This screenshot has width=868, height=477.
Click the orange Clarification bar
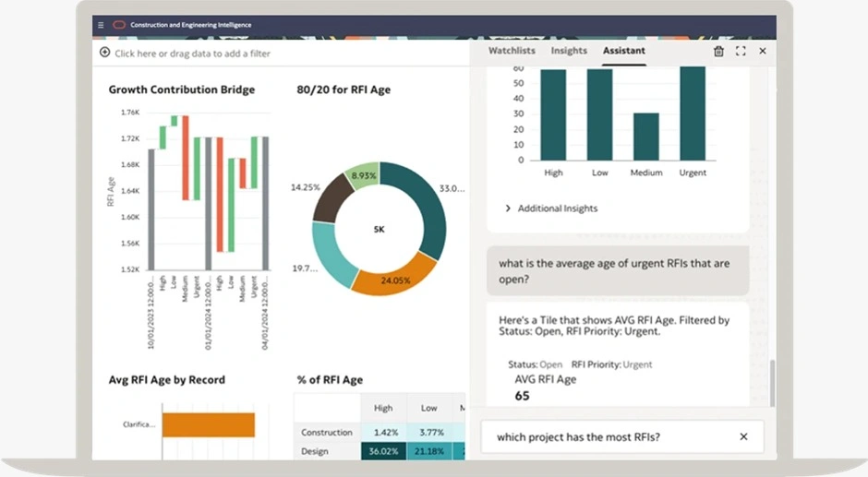[x=208, y=424]
